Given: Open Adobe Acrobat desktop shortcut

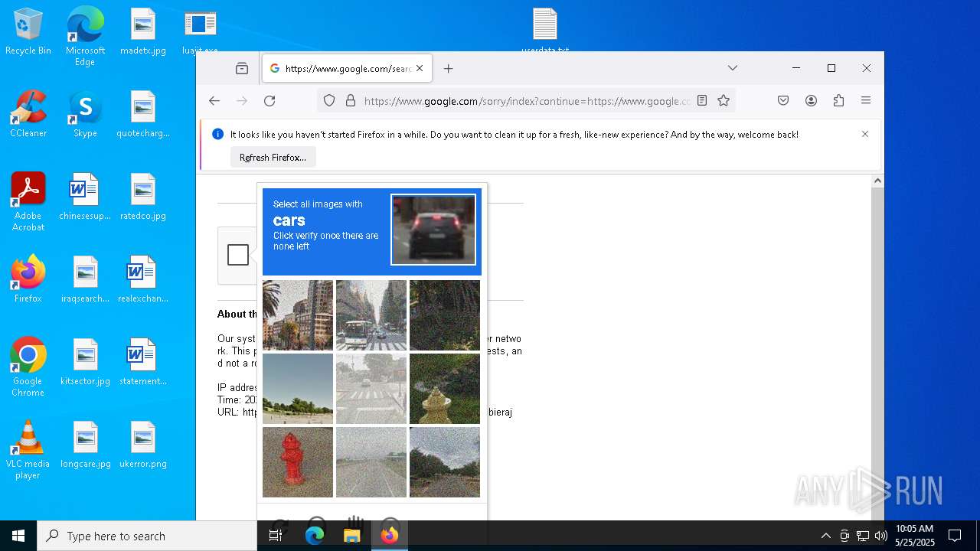Looking at the screenshot, I should (x=28, y=201).
